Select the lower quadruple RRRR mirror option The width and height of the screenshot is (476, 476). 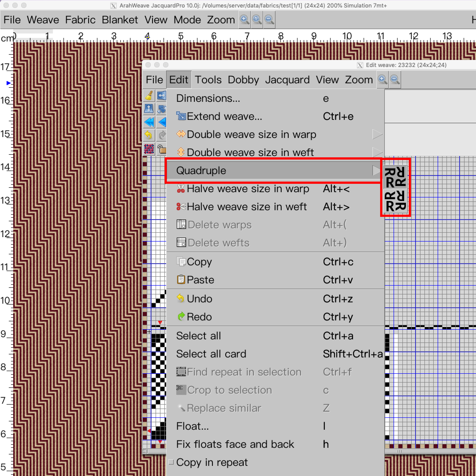click(395, 201)
